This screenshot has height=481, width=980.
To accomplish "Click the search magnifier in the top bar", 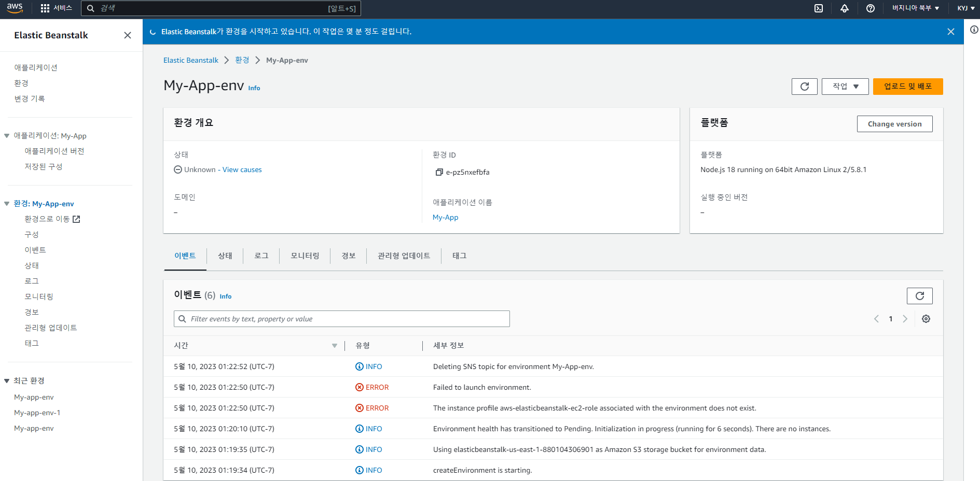I will [90, 8].
